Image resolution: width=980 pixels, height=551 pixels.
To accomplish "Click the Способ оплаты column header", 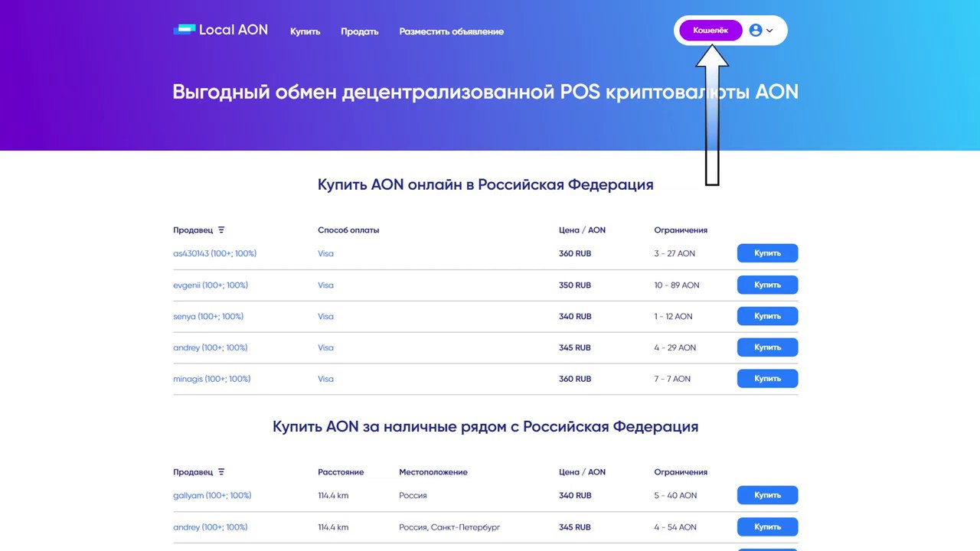I will [348, 230].
